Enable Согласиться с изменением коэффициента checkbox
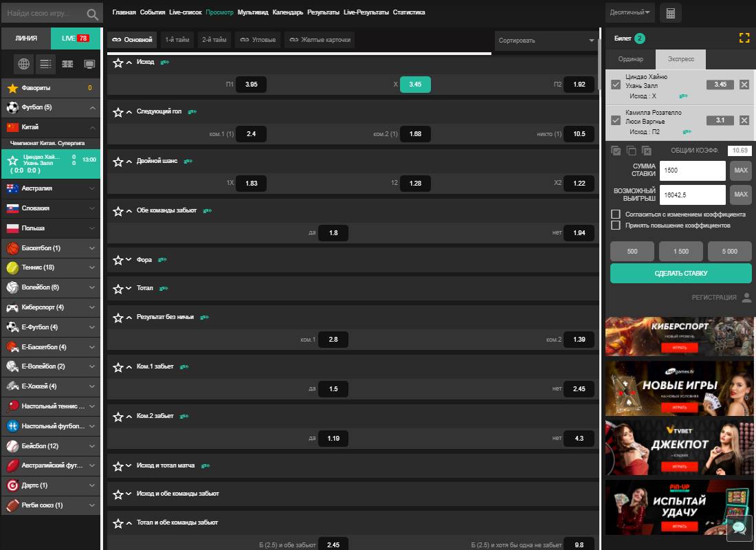Viewport: 756px width, 550px height. [616, 214]
